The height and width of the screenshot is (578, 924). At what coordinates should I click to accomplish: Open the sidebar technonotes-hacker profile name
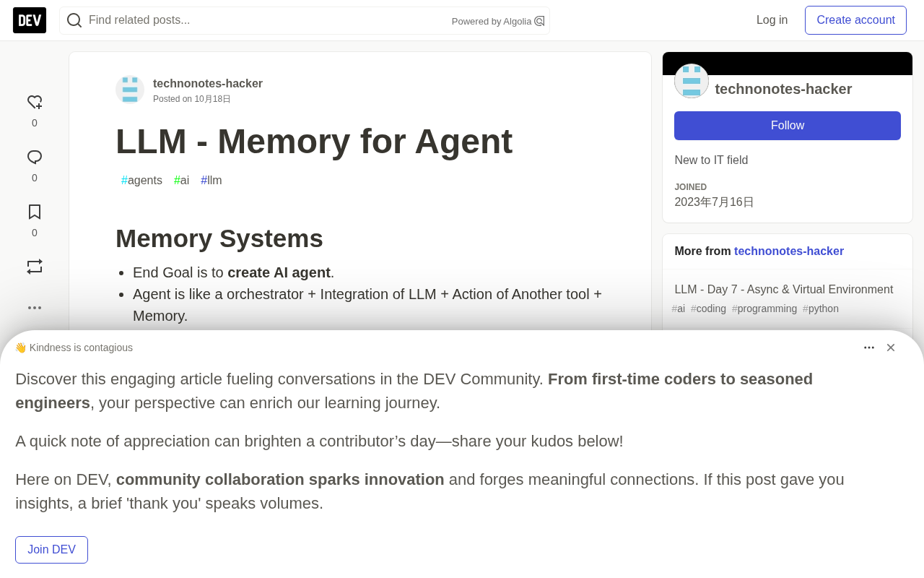(x=783, y=89)
